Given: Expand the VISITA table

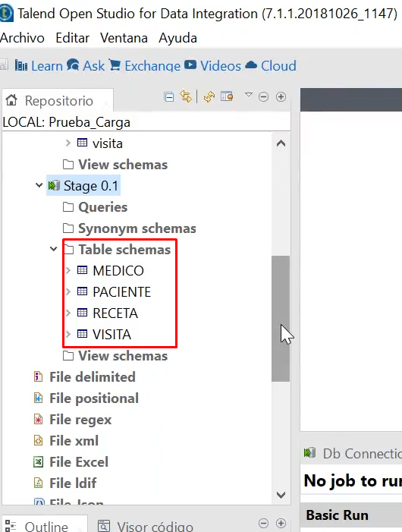Looking at the screenshot, I should (x=68, y=334).
